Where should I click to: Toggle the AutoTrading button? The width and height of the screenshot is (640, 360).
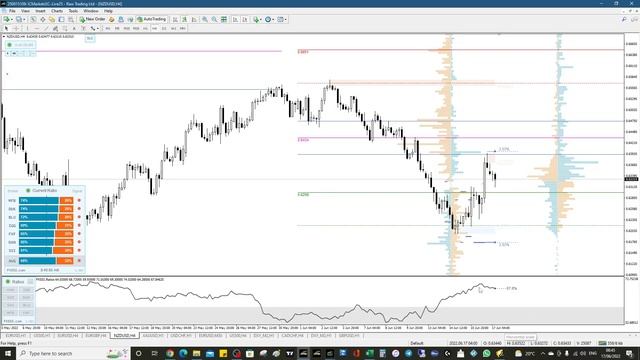(x=152, y=19)
